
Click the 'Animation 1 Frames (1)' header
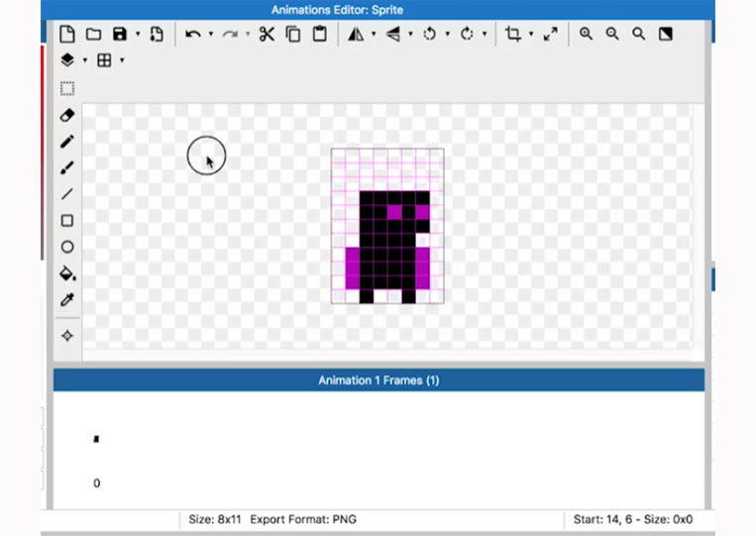(x=378, y=380)
